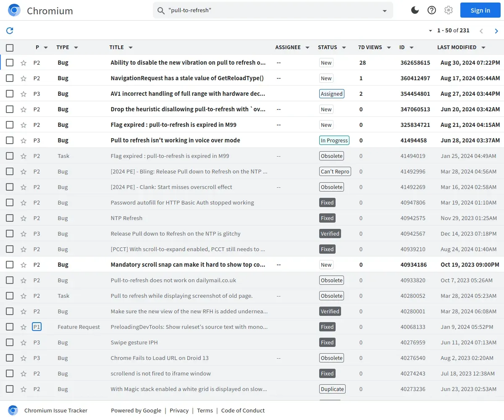Open the Privacy footer link
The image size is (504, 420).
point(179,410)
